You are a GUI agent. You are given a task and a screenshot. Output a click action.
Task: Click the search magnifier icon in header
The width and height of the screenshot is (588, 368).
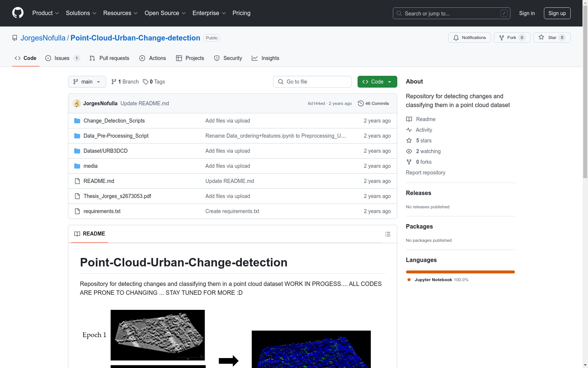click(399, 13)
